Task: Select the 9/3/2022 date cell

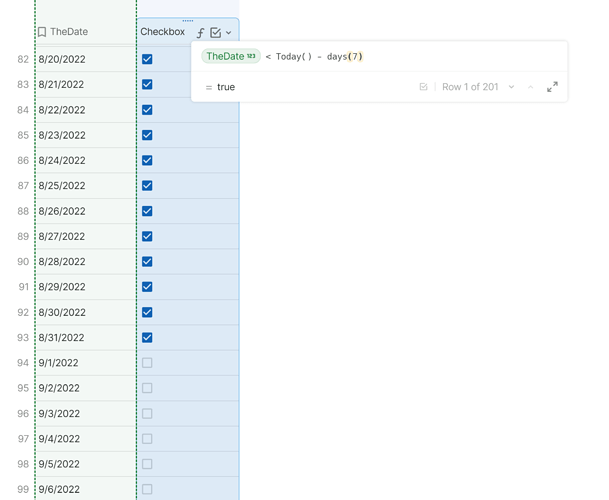Action: pyautogui.click(x=85, y=413)
